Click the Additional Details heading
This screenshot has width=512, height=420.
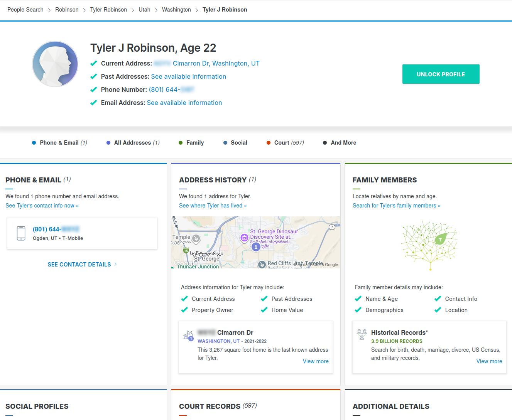391,407
